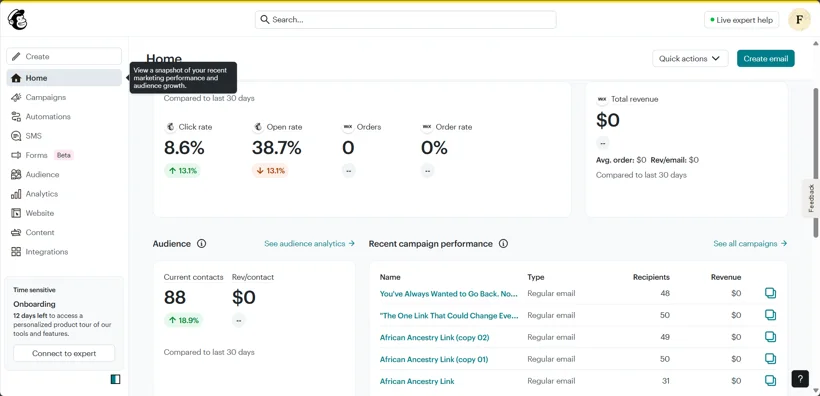Open the help question mark button
The image size is (820, 396).
pyautogui.click(x=800, y=379)
